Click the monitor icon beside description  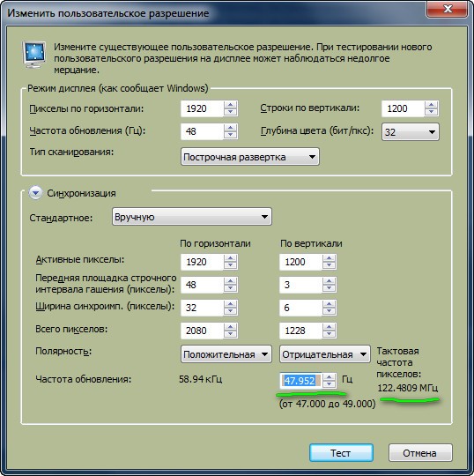(34, 55)
